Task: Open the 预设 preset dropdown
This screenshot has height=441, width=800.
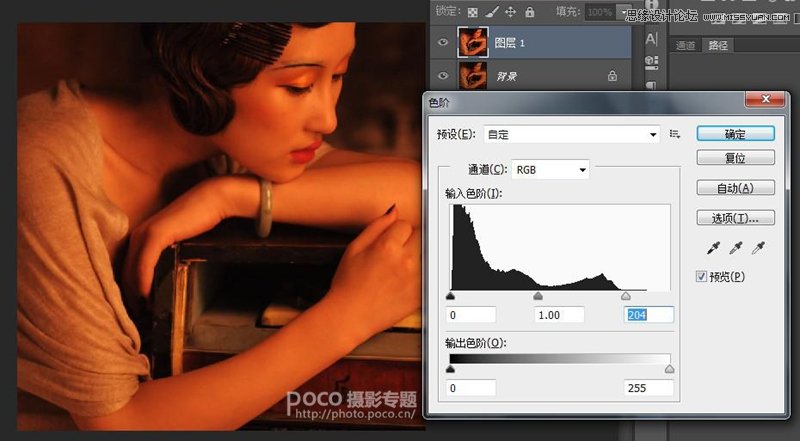Action: [571, 135]
